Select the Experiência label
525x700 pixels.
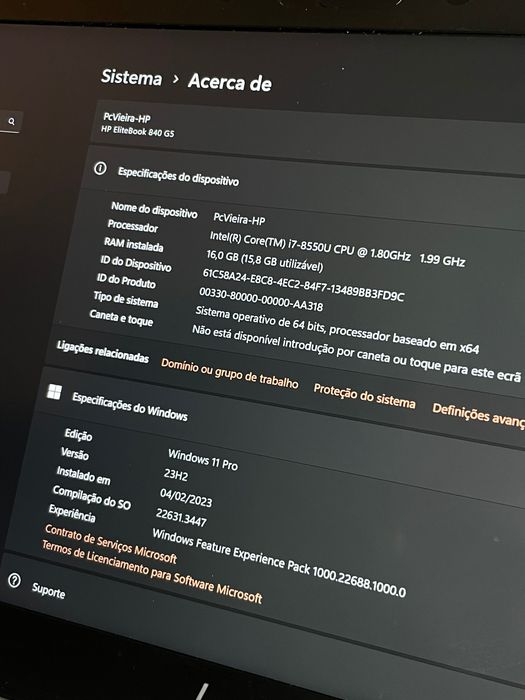[72, 513]
